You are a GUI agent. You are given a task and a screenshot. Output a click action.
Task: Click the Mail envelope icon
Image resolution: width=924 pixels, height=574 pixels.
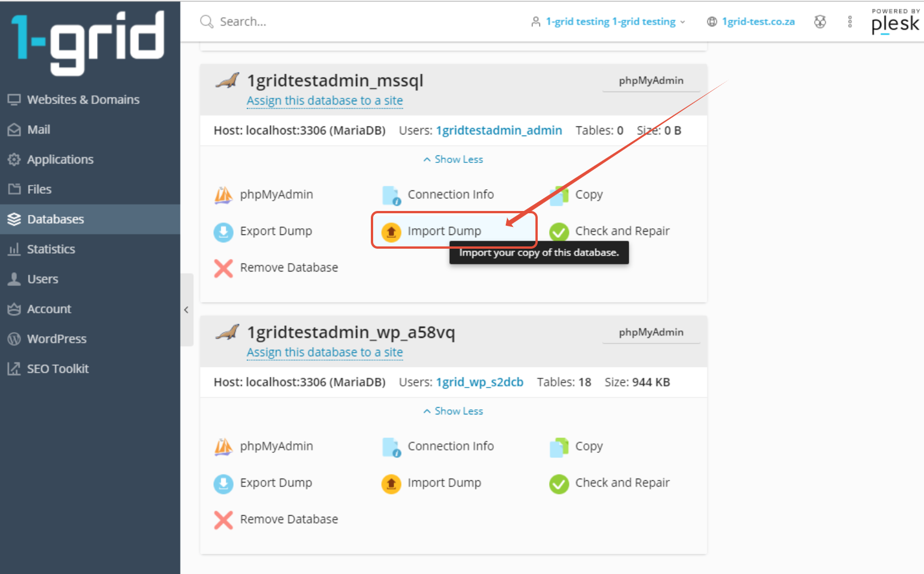pyautogui.click(x=14, y=130)
